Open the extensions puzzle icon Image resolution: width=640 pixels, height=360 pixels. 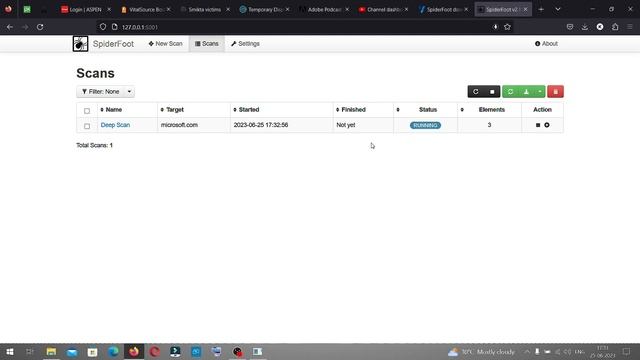tap(615, 27)
